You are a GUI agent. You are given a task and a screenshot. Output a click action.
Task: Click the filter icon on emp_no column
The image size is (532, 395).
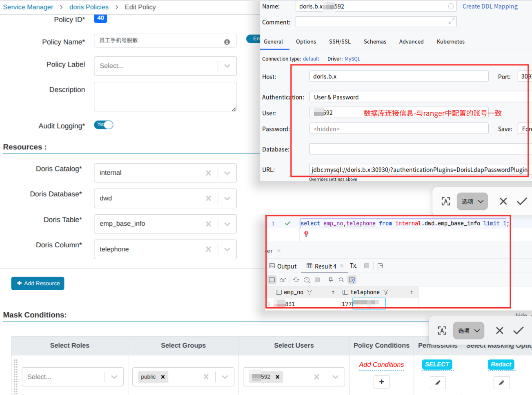click(309, 292)
